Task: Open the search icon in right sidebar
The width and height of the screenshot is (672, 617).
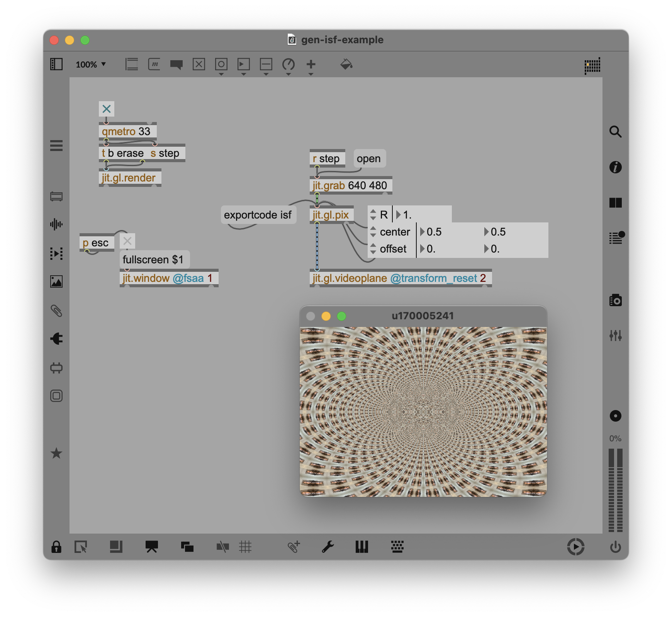Action: [x=615, y=132]
